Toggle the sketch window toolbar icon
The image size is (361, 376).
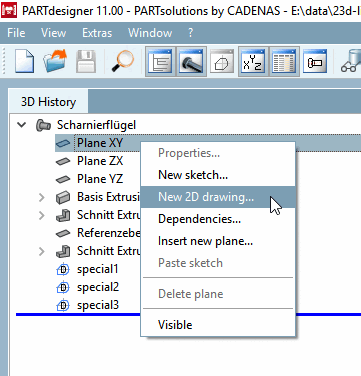(x=222, y=62)
